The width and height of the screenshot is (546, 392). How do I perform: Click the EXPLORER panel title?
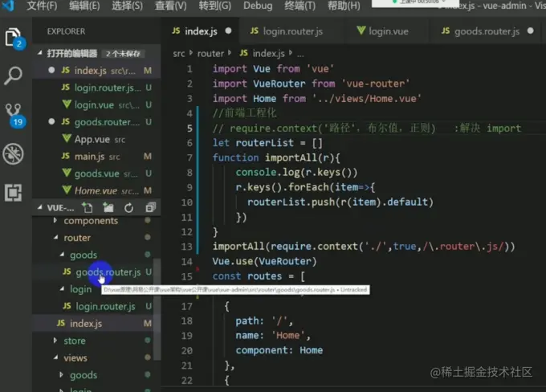tap(66, 31)
